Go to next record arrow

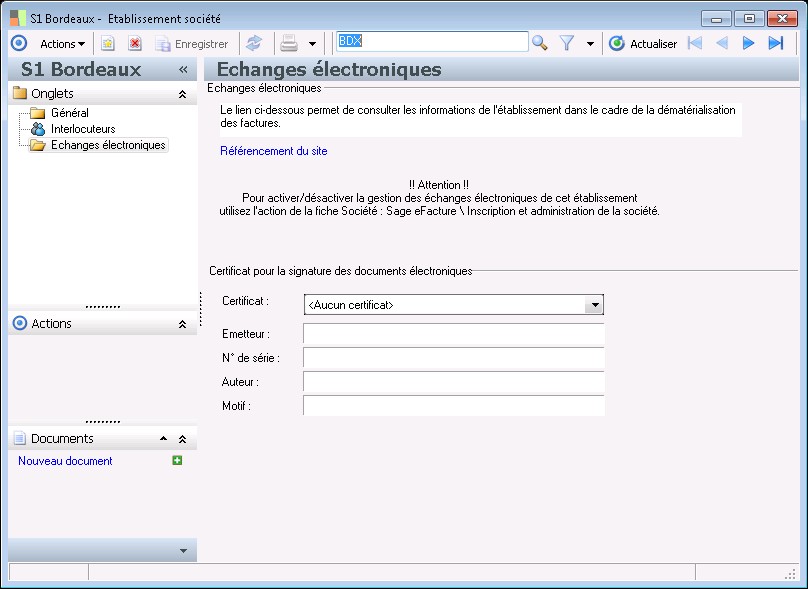[x=749, y=43]
